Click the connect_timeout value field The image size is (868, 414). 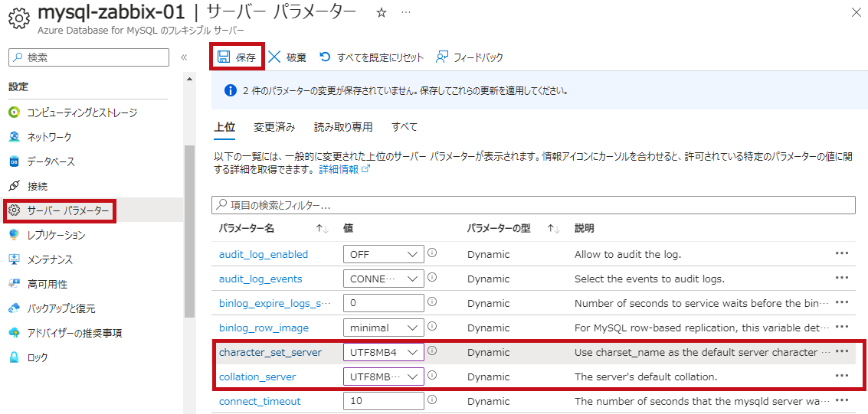(x=384, y=401)
